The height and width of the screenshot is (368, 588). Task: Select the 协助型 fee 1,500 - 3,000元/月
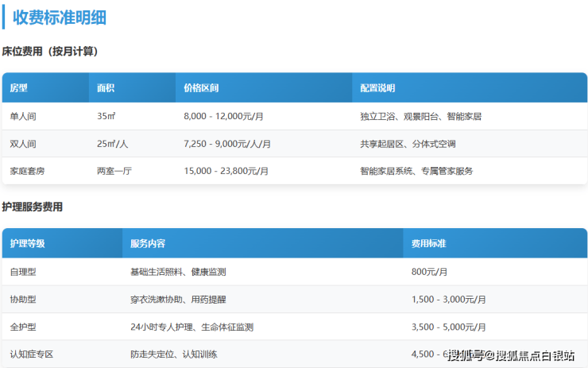click(x=448, y=300)
